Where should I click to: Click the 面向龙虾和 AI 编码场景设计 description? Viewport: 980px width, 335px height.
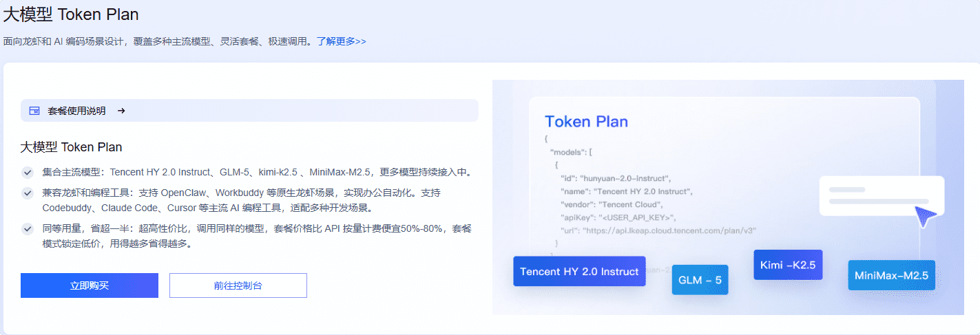coord(158,41)
